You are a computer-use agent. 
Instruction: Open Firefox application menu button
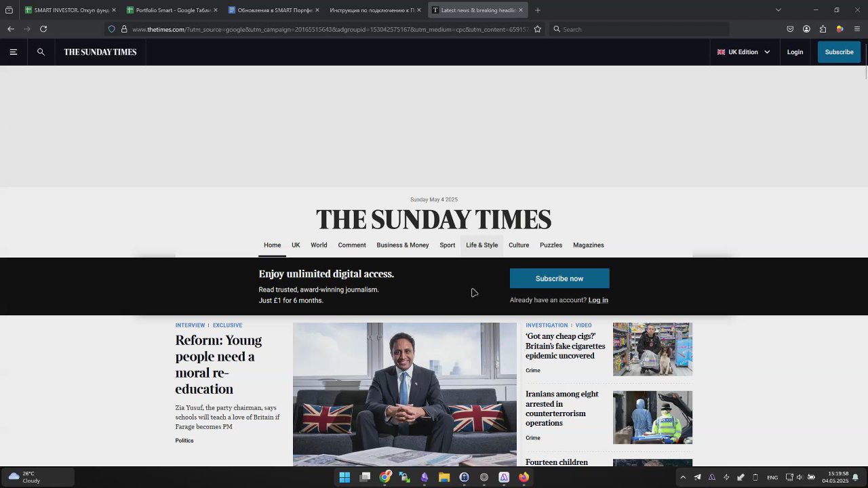[857, 29]
